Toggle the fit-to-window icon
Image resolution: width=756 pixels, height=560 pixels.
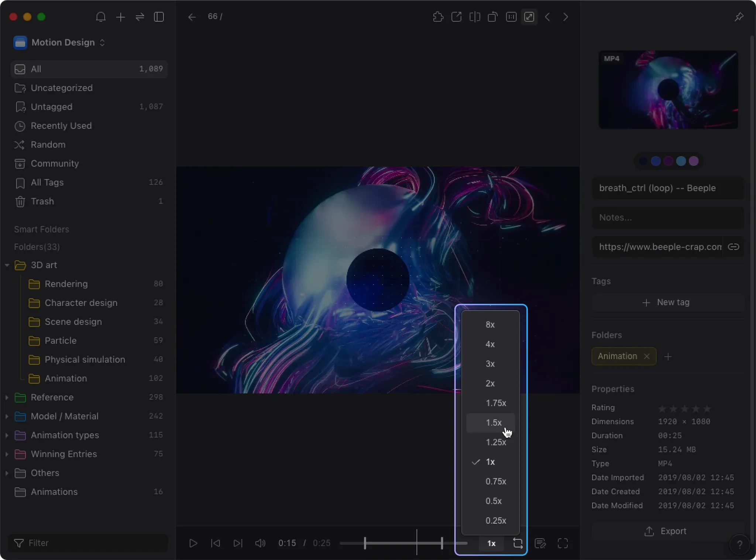tap(529, 17)
